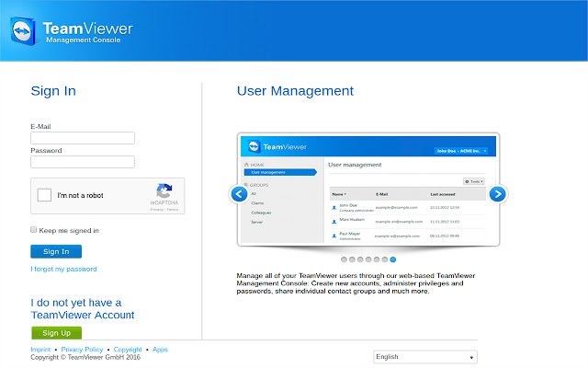The height and width of the screenshot is (368, 588).
Task: Click the reCAPTCHA logo icon
Action: (164, 190)
